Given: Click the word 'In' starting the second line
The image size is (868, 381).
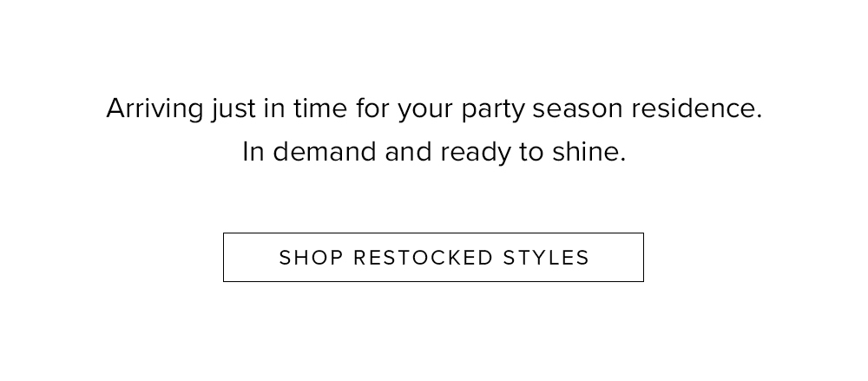Looking at the screenshot, I should 253,151.
